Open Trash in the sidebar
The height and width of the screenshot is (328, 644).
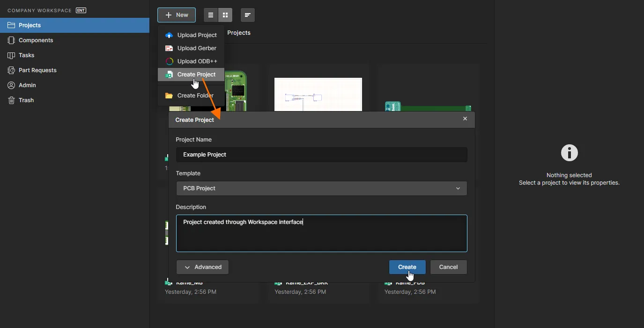74,100
